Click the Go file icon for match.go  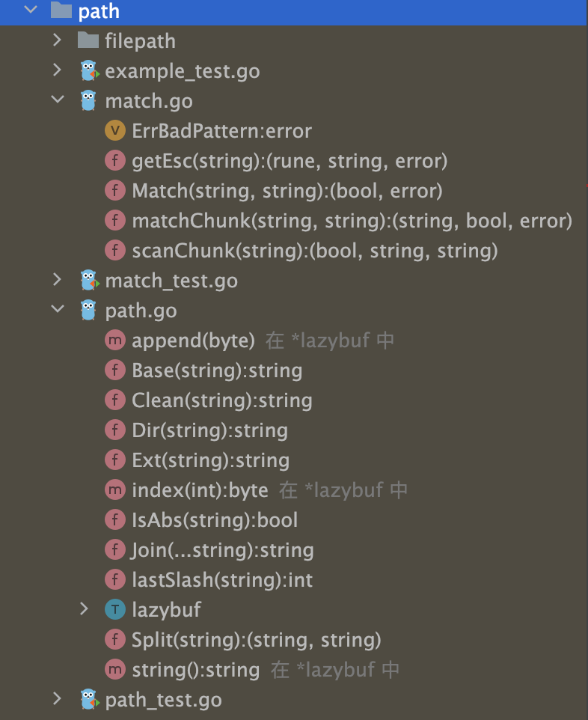tap(89, 101)
